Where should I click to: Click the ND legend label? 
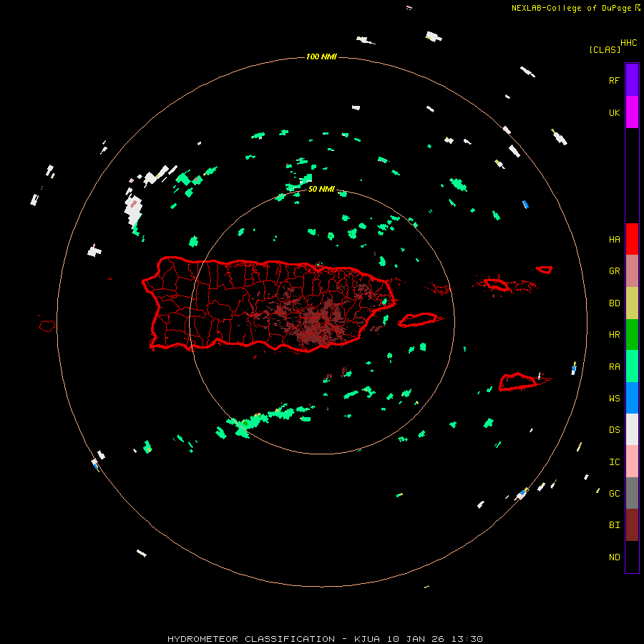pos(614,557)
